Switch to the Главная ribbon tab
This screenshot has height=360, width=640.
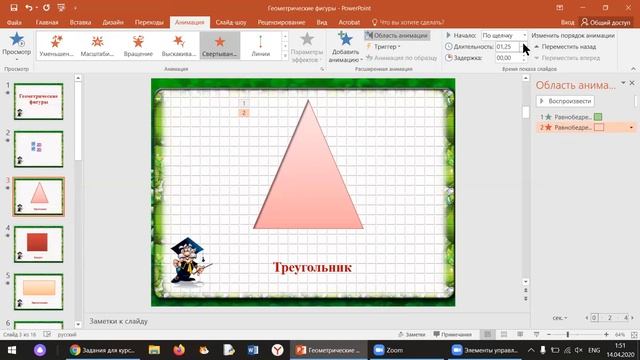[47, 22]
